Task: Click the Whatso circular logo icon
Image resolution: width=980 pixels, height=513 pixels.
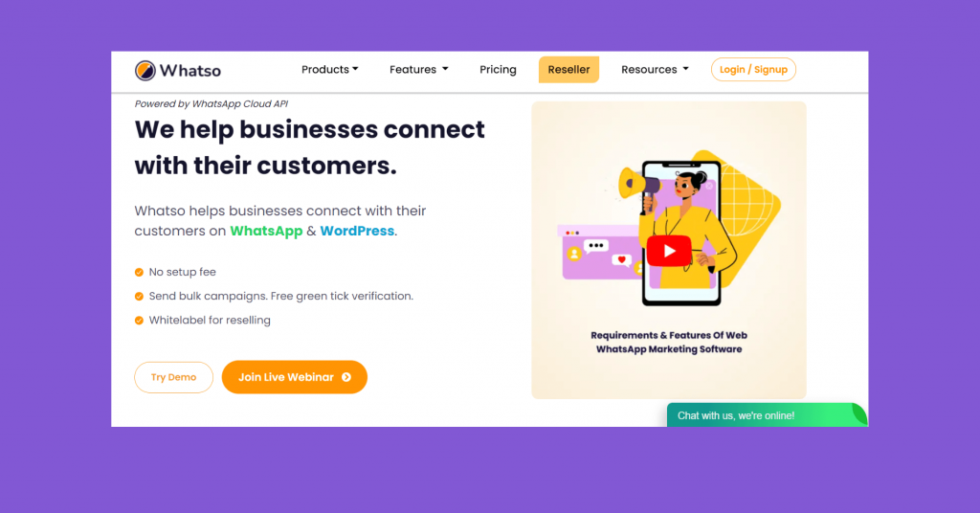Action: point(145,71)
